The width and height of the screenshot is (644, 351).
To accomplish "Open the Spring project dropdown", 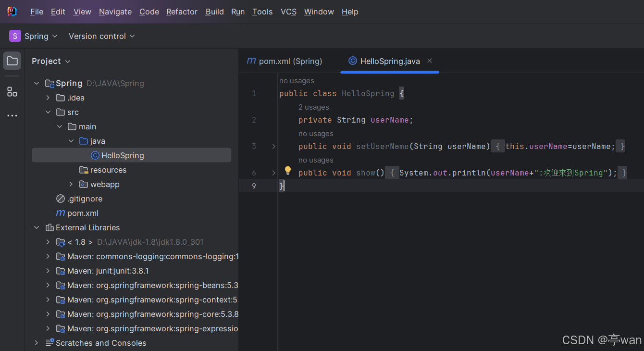I will pyautogui.click(x=34, y=36).
